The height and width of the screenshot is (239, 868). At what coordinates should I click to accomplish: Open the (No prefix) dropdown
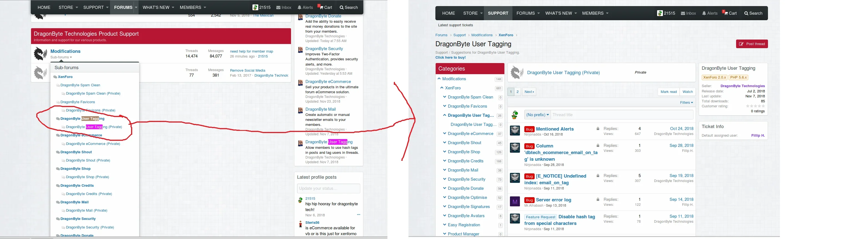(537, 115)
